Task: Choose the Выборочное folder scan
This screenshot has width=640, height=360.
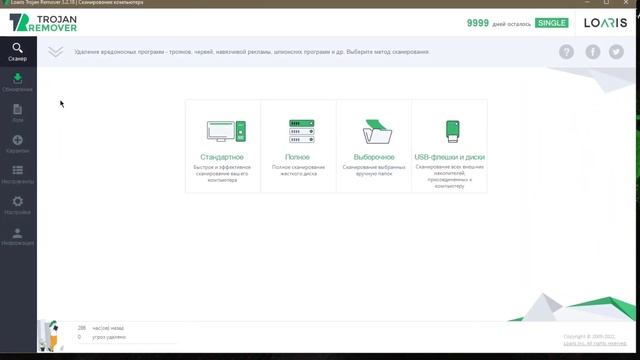Action: [374, 146]
